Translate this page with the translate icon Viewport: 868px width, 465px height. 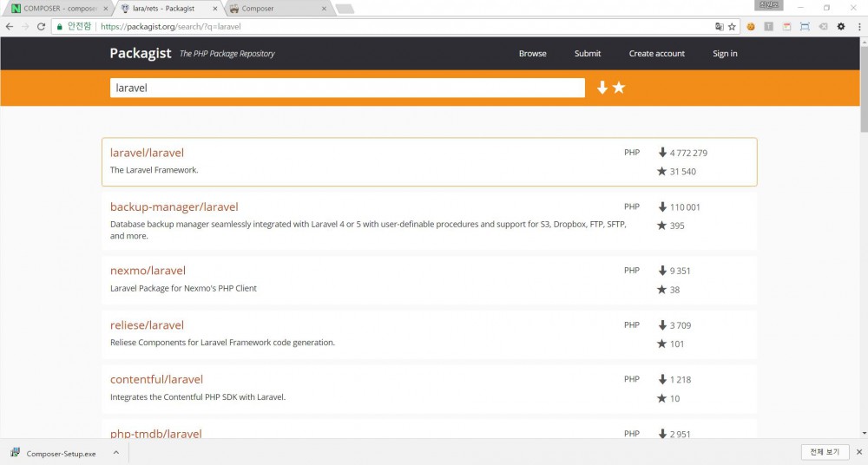719,27
